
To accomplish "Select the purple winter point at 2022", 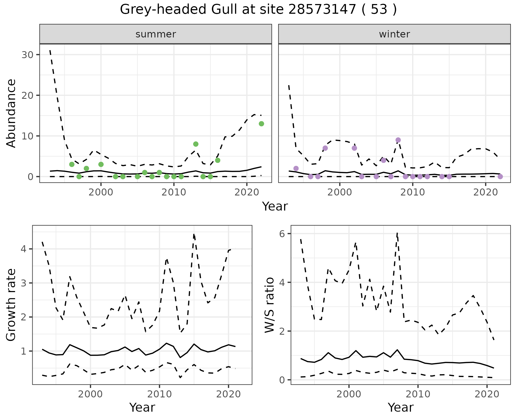I will coord(500,177).
